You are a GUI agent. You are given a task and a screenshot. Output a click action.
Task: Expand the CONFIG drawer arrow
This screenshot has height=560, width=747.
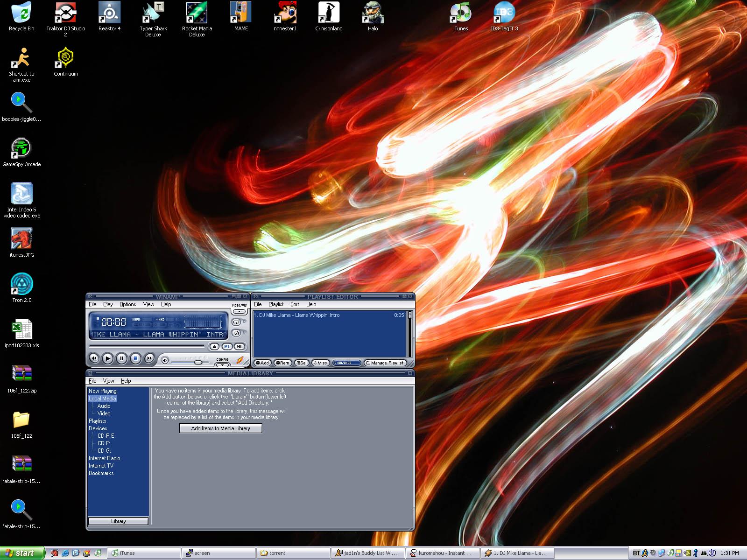[x=222, y=364]
